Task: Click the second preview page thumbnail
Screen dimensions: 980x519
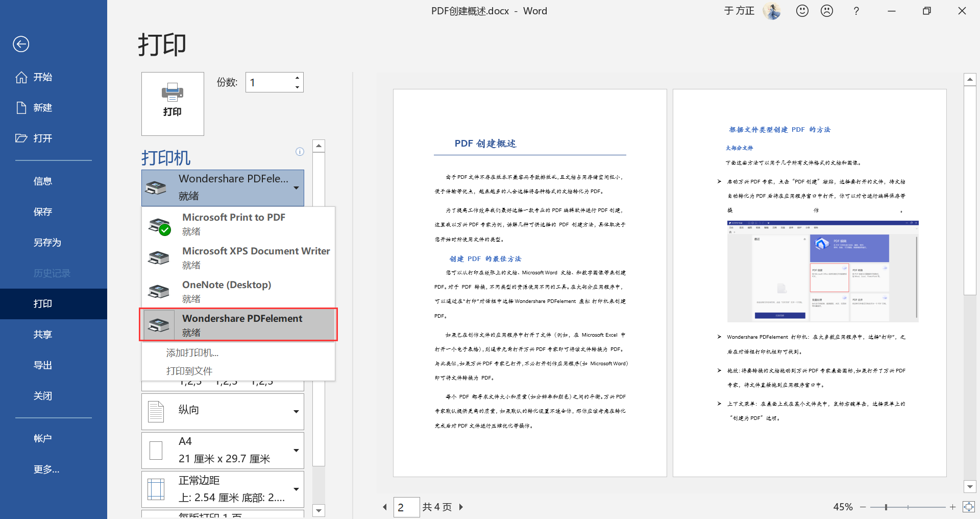Action: (x=810, y=283)
